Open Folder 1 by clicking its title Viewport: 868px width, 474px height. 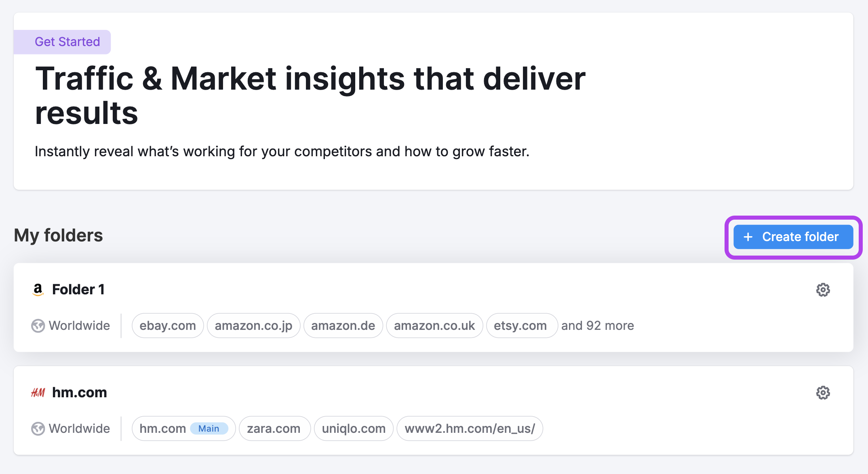click(x=79, y=289)
